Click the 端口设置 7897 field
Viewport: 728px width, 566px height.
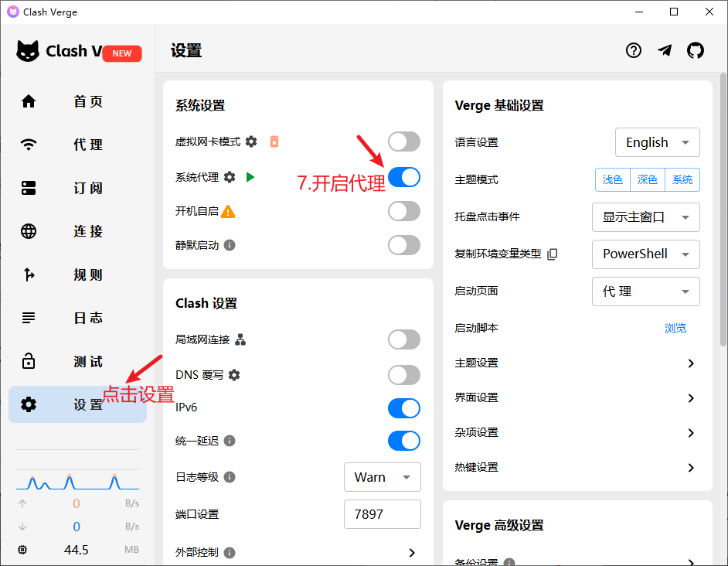(382, 514)
